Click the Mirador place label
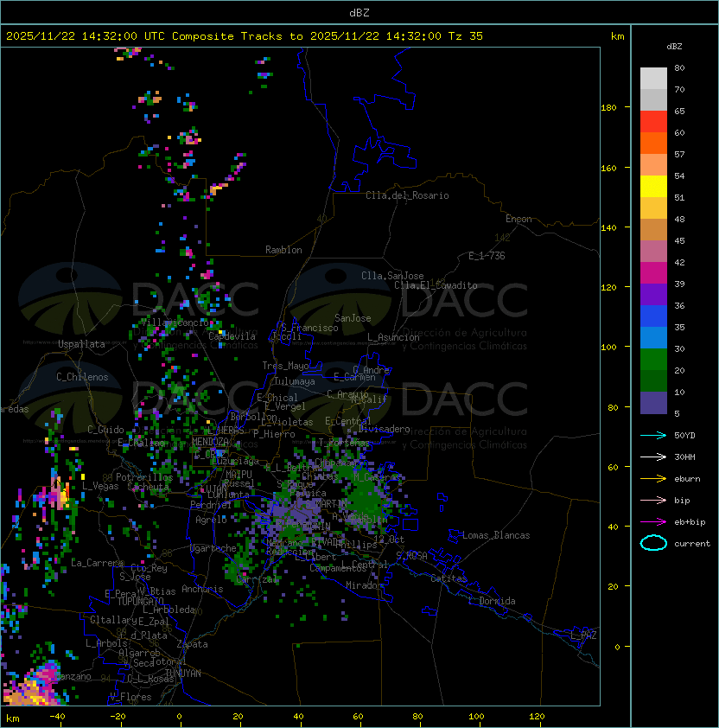This screenshot has height=728, width=719. tap(364, 585)
